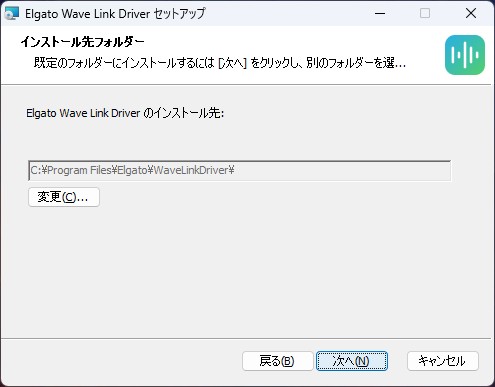Open folder browser via 変更(C)... button
Screen dimensions: 495x387
64,197
